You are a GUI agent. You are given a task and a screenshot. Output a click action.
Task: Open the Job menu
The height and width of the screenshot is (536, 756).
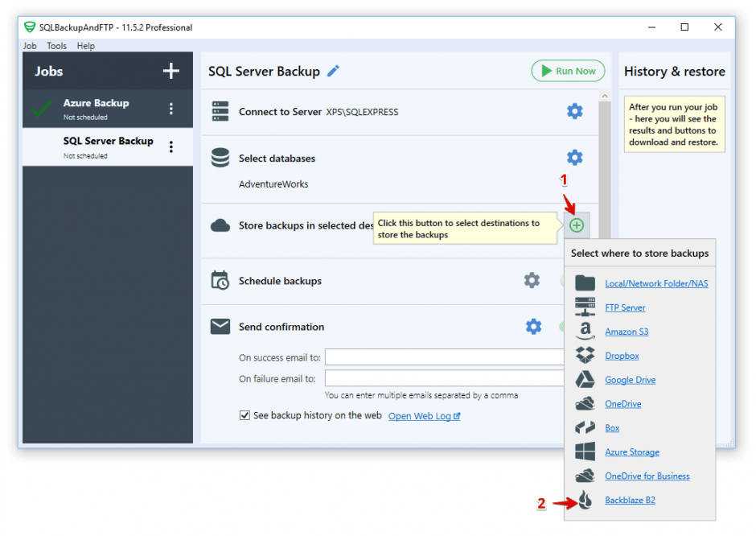pyautogui.click(x=30, y=46)
